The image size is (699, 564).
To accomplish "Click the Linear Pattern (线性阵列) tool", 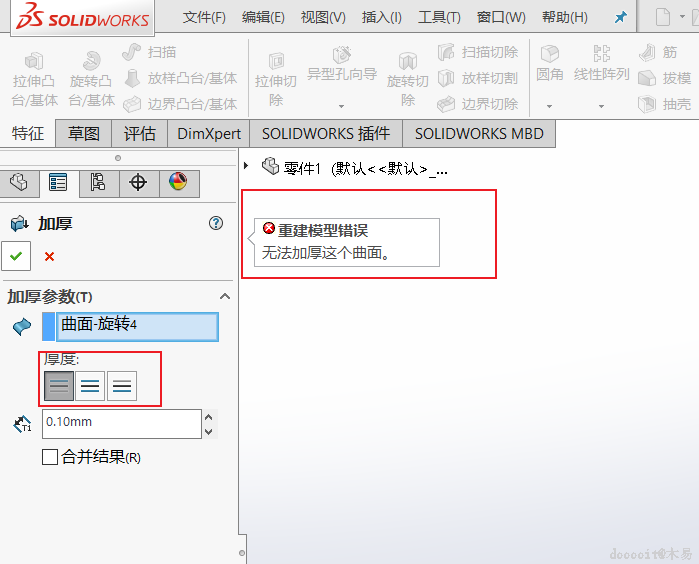I will pyautogui.click(x=601, y=64).
